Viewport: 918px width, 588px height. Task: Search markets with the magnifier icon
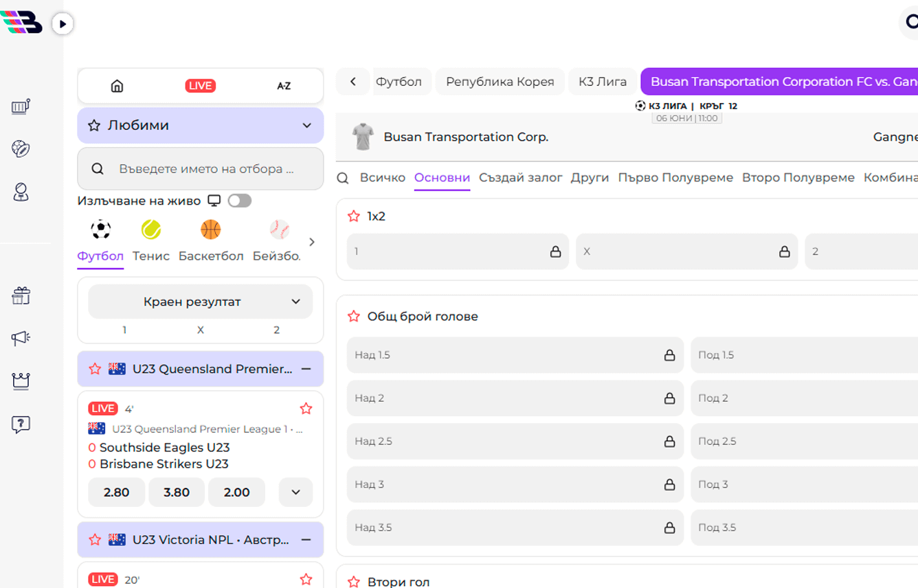(343, 179)
